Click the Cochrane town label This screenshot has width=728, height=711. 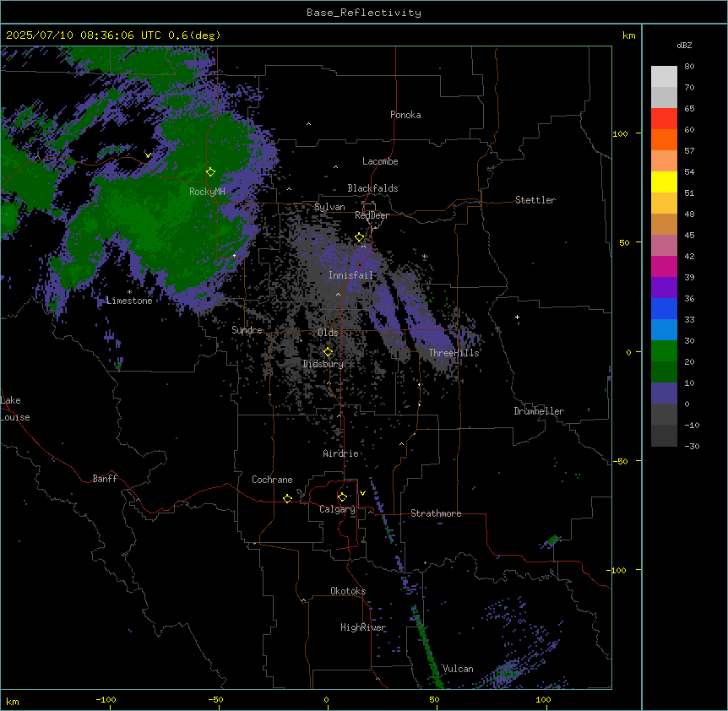[272, 480]
